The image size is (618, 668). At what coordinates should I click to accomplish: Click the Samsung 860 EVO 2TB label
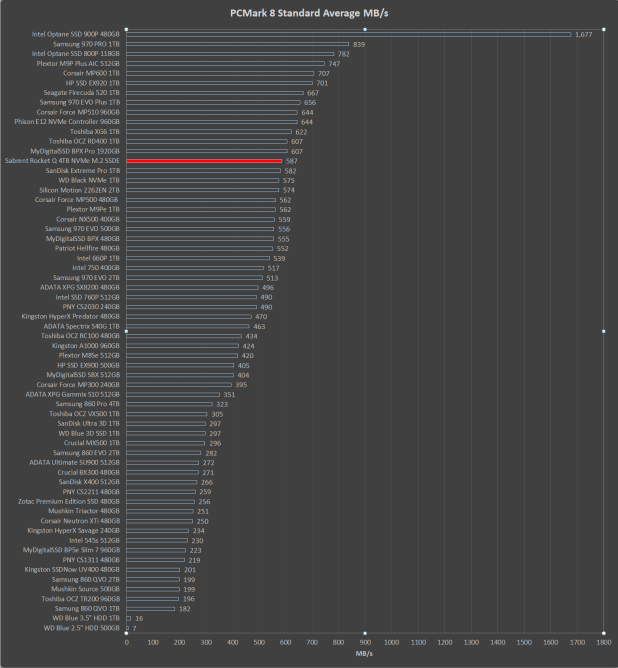86,453
